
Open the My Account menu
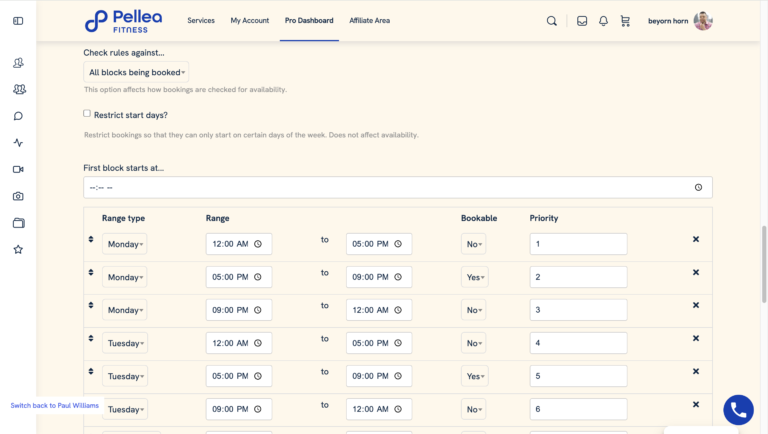[x=250, y=21]
